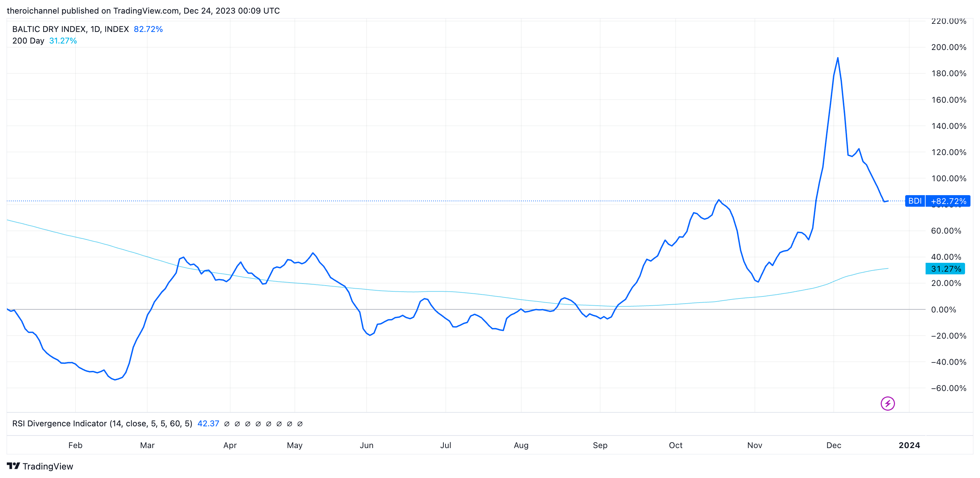
Task: Select the BALTIC DRY INDEX legend title
Action: [70, 29]
